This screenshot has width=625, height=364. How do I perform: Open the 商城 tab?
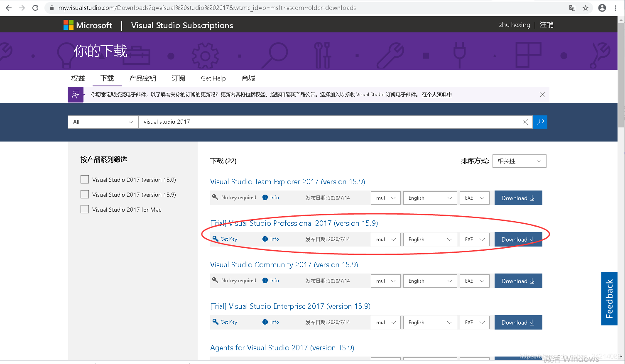click(x=248, y=78)
